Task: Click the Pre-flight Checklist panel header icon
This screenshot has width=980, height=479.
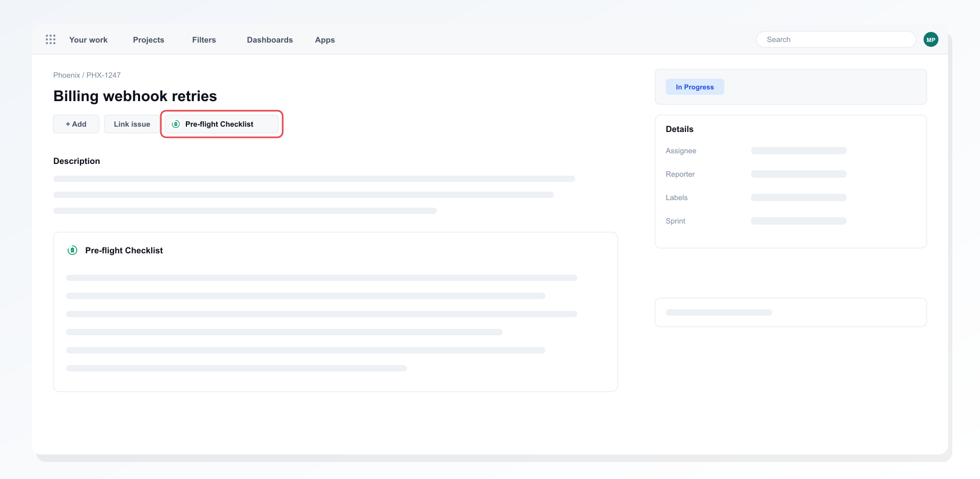Action: [72, 250]
